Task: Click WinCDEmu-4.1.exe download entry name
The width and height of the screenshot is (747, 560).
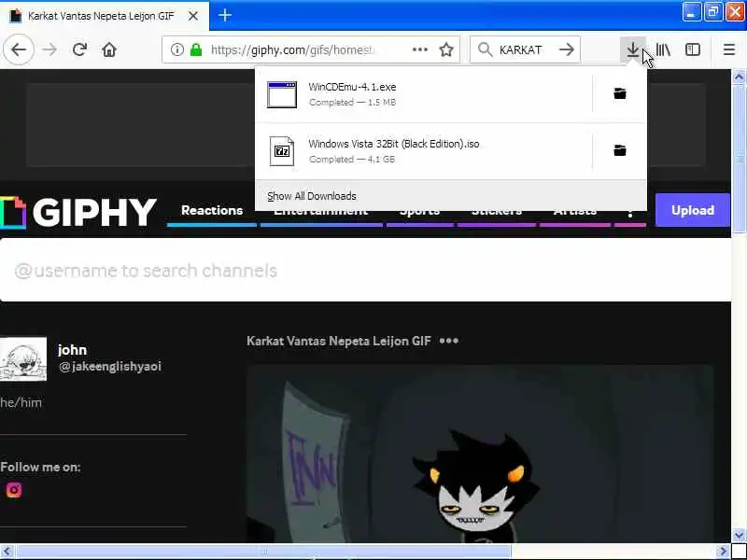Action: 352,87
